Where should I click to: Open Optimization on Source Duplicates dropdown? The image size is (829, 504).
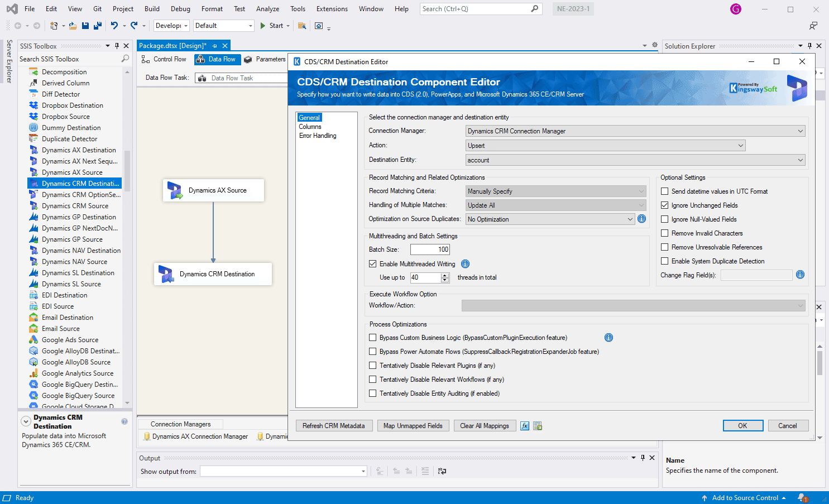(550, 219)
